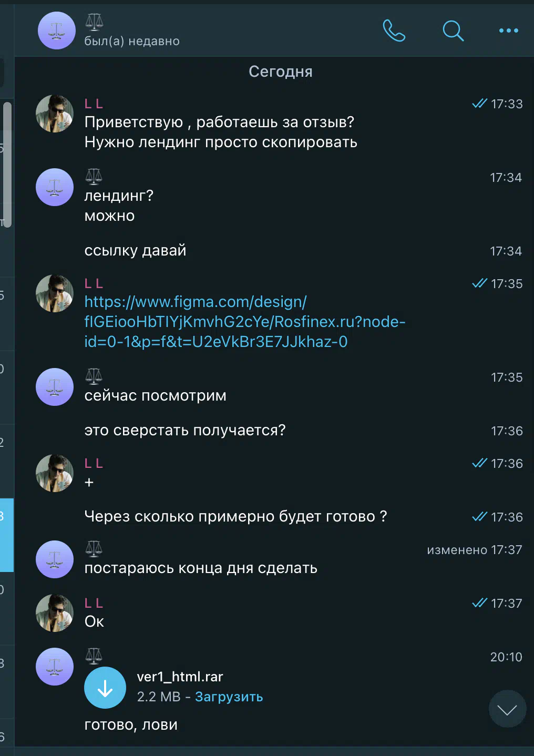This screenshot has height=756, width=534.
Task: Open the Figma design link
Action: (x=245, y=322)
